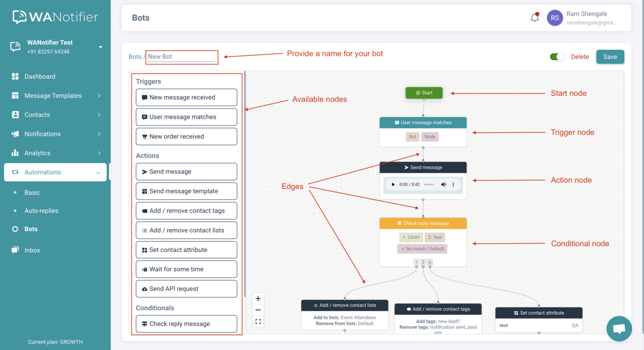This screenshot has width=644, height=350.
Task: Click the fit-view canvas icon
Action: [x=258, y=321]
